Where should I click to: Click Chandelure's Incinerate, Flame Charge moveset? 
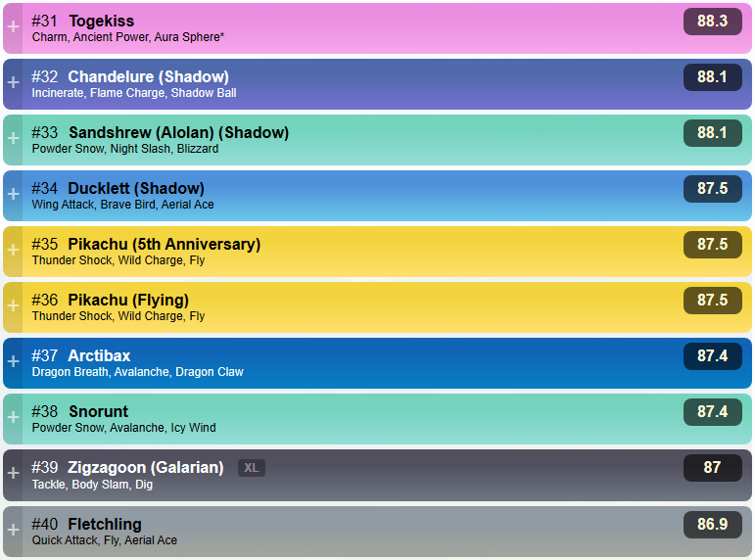[x=134, y=93]
